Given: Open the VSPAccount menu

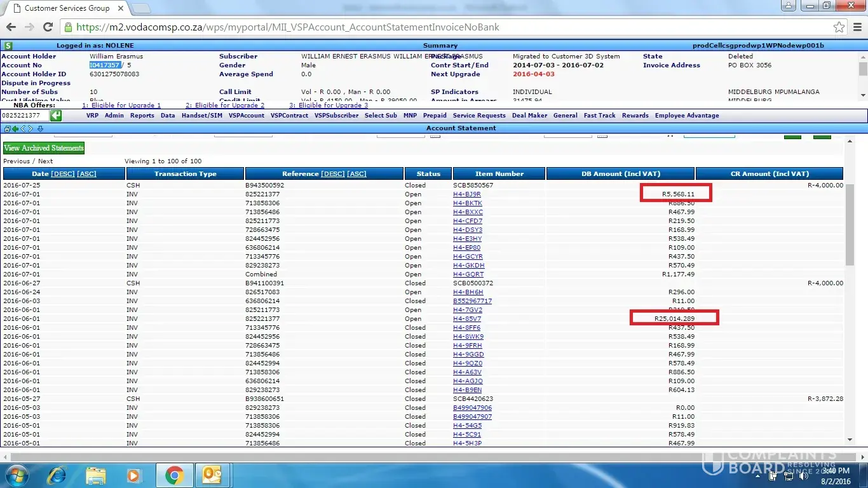Looking at the screenshot, I should pos(246,116).
